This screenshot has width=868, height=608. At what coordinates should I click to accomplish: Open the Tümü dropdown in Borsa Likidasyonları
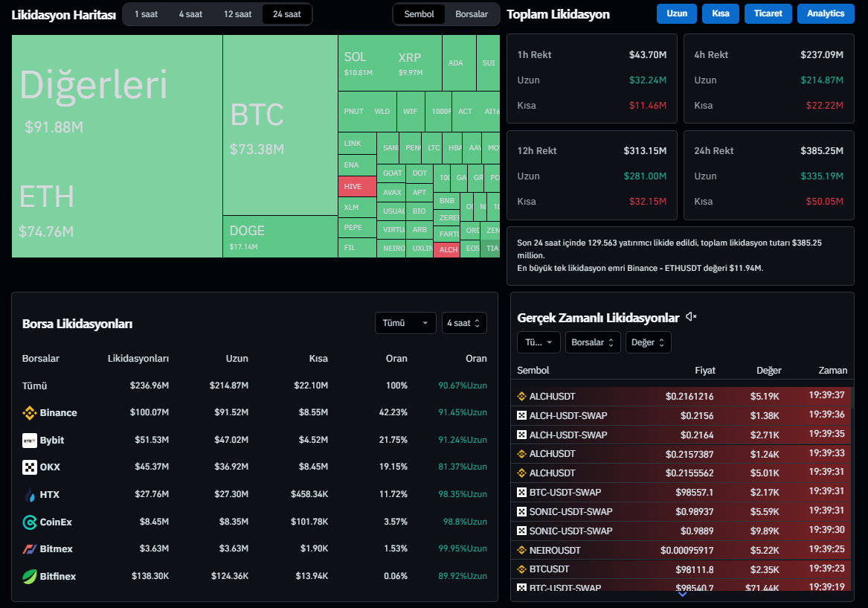pyautogui.click(x=405, y=324)
